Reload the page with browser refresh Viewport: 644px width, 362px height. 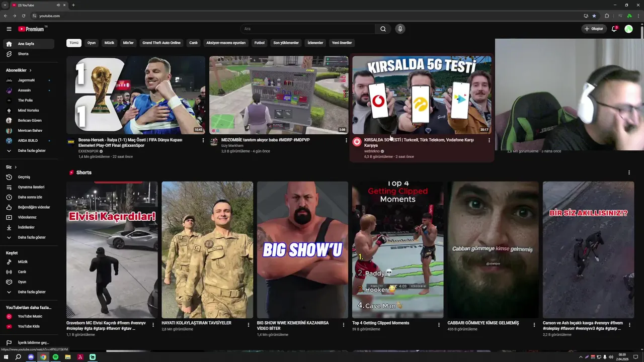click(x=23, y=16)
